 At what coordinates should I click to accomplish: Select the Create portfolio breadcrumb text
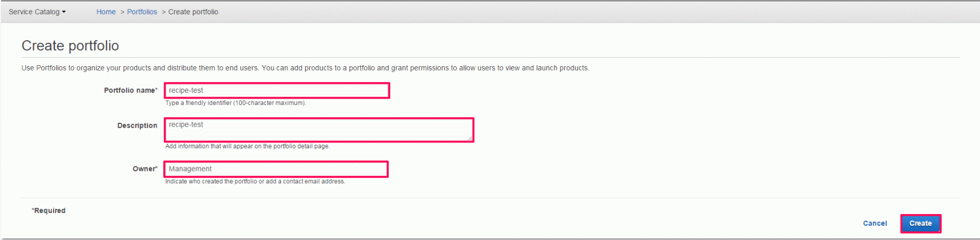coord(193,12)
